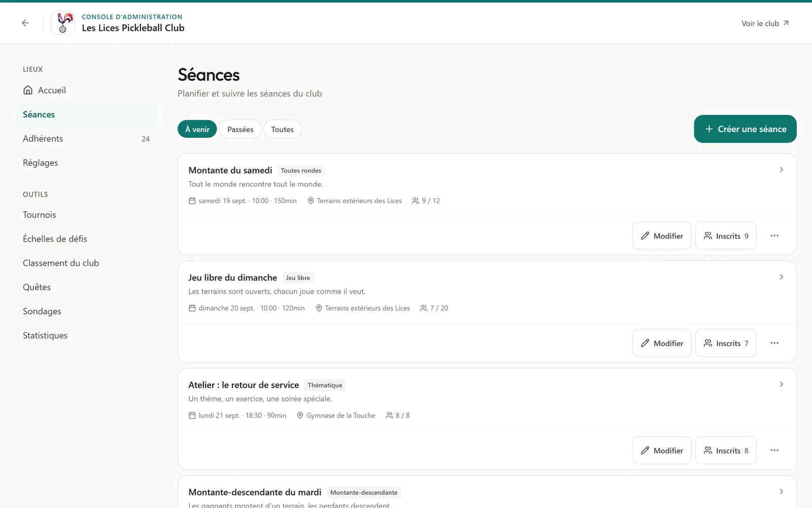Click Les terrains sont ouverts description
Image resolution: width=812 pixels, height=508 pixels.
pyautogui.click(x=277, y=292)
